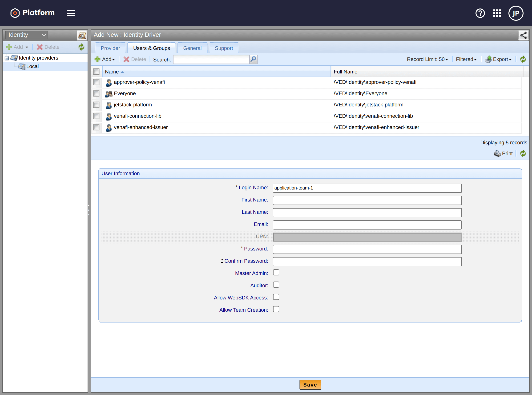This screenshot has width=532, height=395.
Task: Click the Print icon below the grid
Action: [x=497, y=153]
